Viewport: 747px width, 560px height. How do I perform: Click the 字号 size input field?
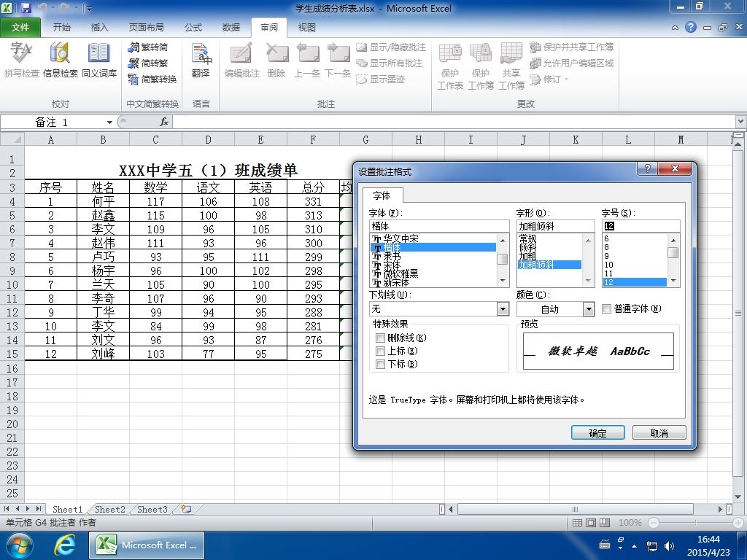coord(640,226)
